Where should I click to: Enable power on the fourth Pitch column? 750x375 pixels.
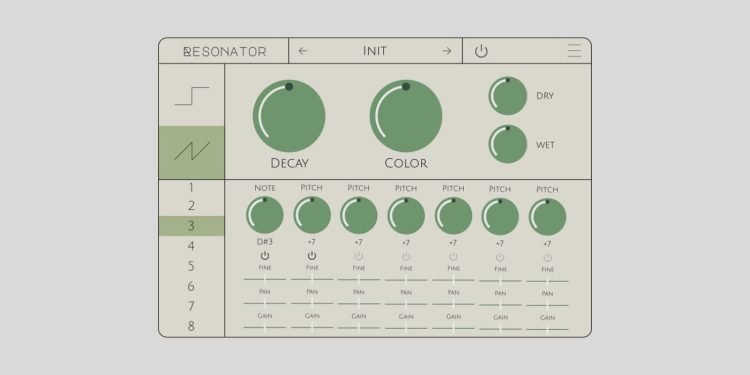pos(453,257)
